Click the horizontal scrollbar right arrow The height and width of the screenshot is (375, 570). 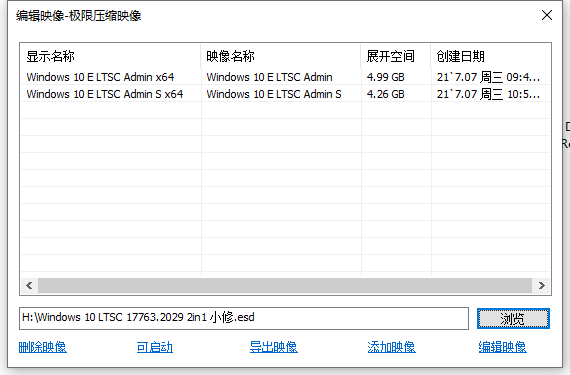541,286
